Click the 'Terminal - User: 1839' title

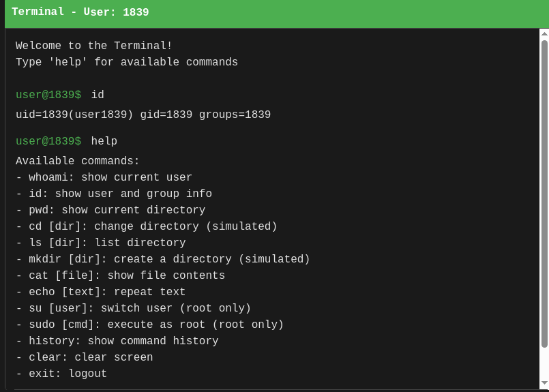click(x=80, y=12)
